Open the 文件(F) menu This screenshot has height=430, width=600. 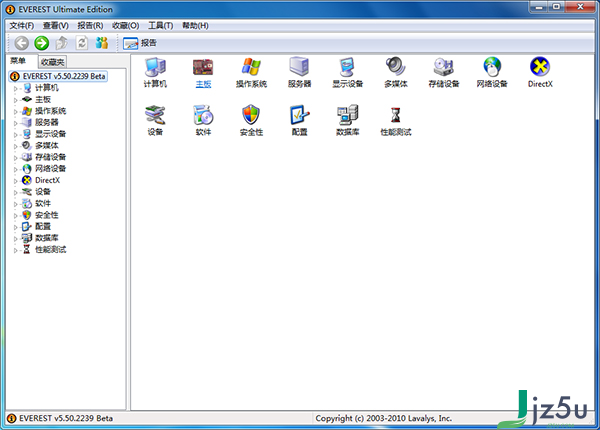pyautogui.click(x=21, y=26)
